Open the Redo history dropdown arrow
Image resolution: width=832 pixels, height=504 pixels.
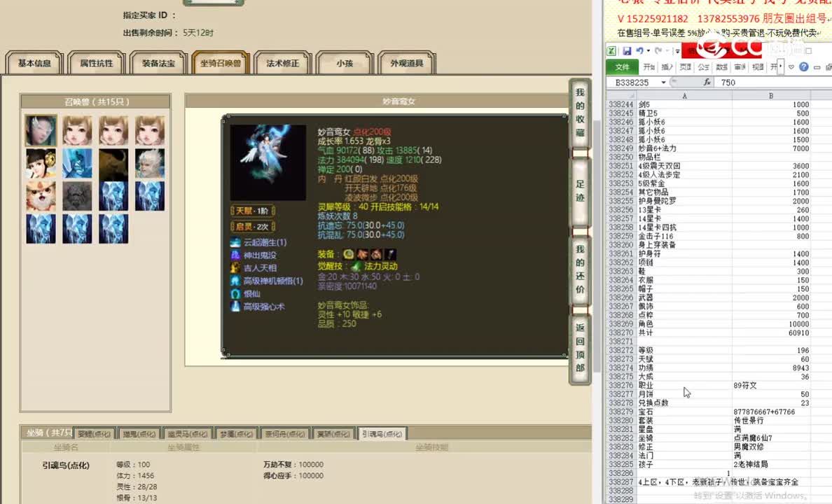(x=667, y=51)
